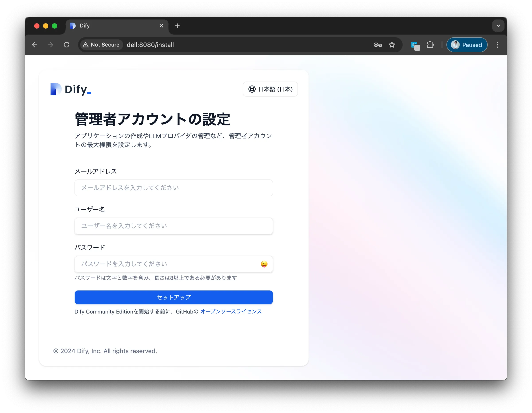Toggle password visibility emoji icon
Image resolution: width=532 pixels, height=413 pixels.
[x=264, y=264]
